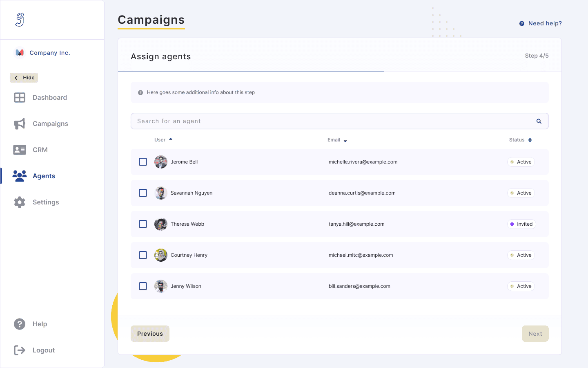This screenshot has width=588, height=368.
Task: Open the CRM section icon
Action: (x=19, y=150)
